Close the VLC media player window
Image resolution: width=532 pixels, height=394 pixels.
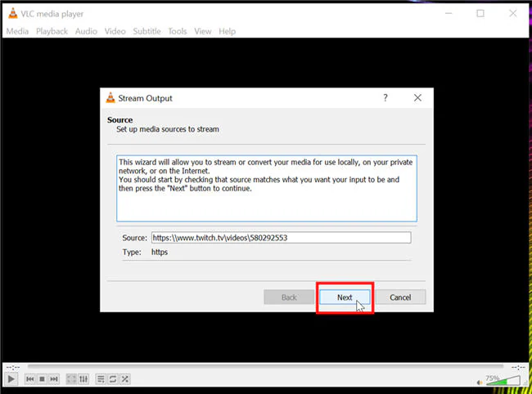(513, 14)
